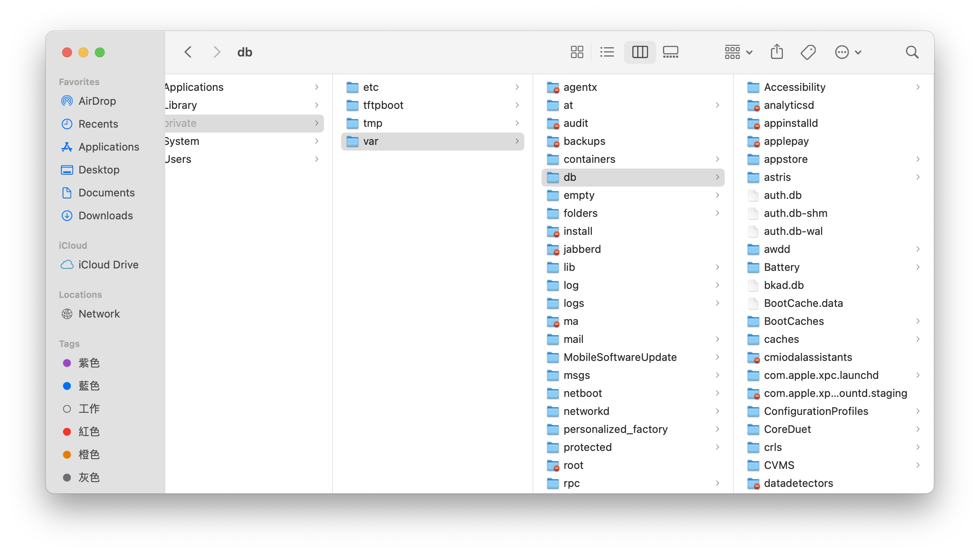Image resolution: width=980 pixels, height=554 pixels.
Task: Open the tmp folder
Action: tap(372, 123)
